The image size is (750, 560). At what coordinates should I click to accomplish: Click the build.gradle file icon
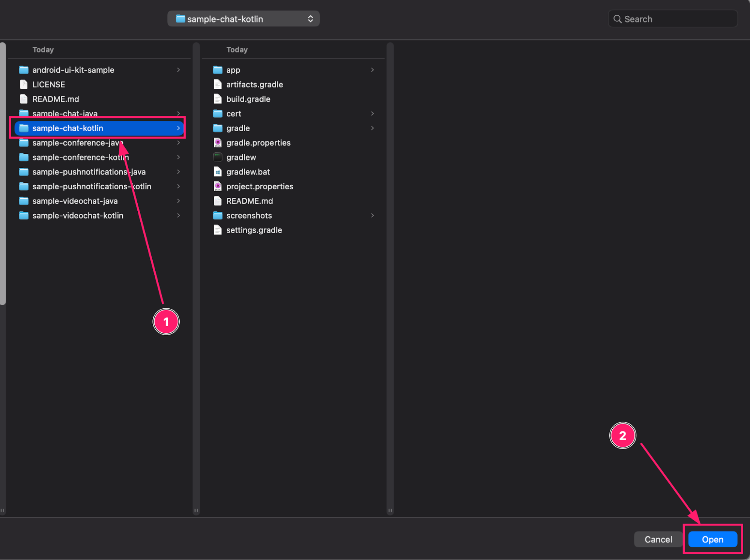point(218,99)
